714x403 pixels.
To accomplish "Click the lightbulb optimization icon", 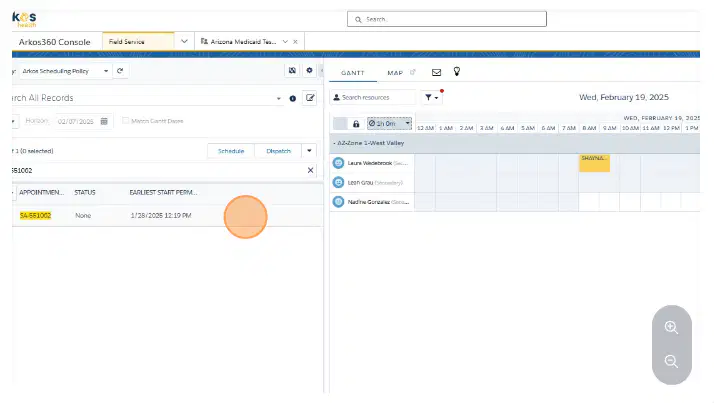I will tap(457, 71).
